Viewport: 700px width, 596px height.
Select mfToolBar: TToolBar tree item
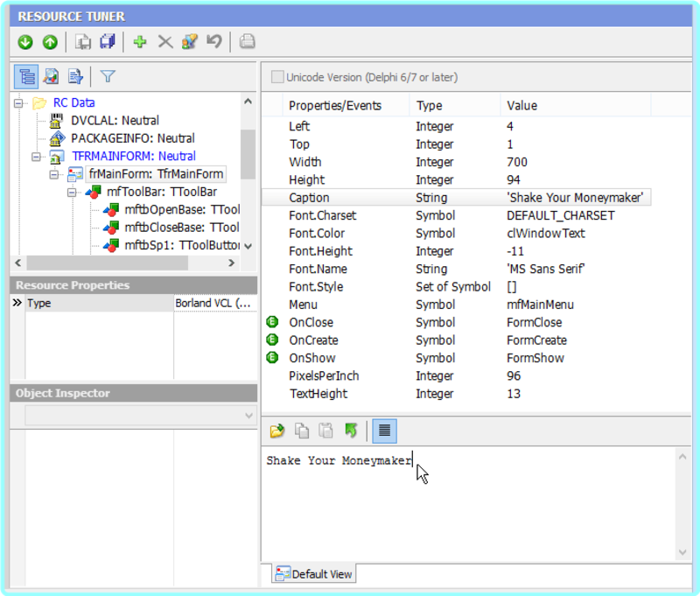pyautogui.click(x=162, y=192)
